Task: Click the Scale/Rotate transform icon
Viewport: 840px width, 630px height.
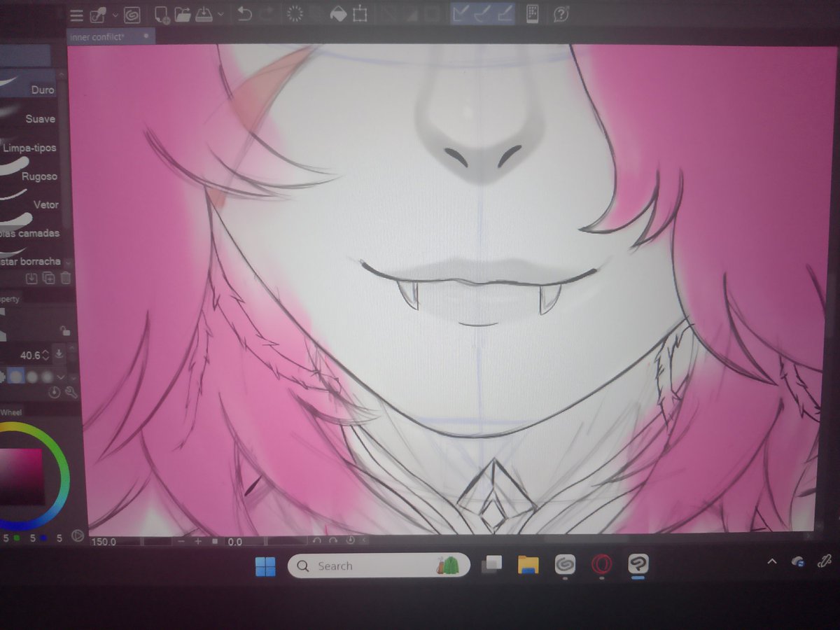Action: 360,14
